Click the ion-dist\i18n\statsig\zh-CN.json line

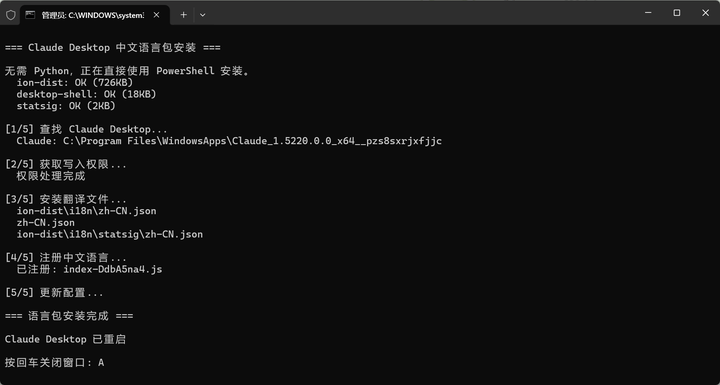110,234
